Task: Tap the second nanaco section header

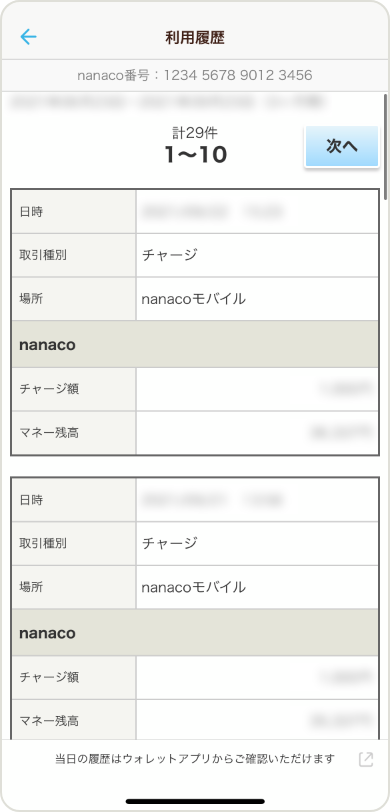Action: tap(195, 633)
